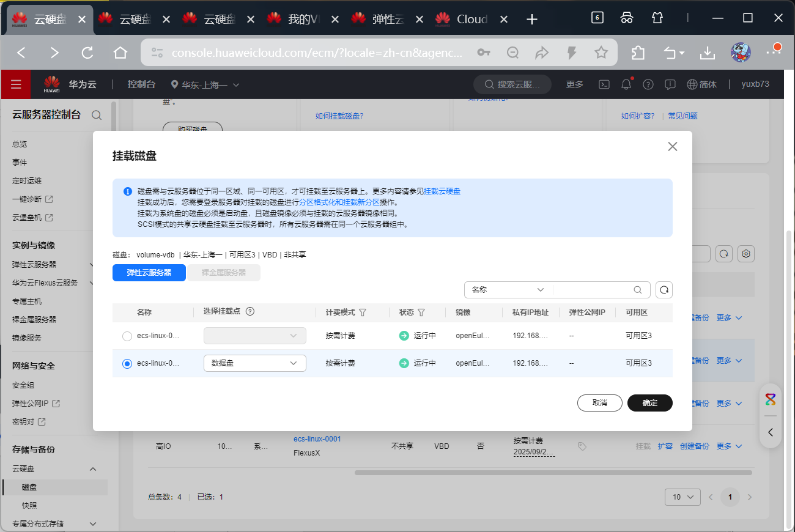Screen dimensions: 795x532
Task: Click sidebar search magnifier icon
Action: pos(97,114)
